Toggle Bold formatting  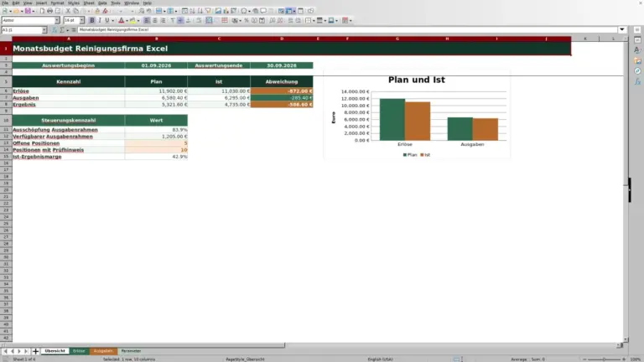92,20
